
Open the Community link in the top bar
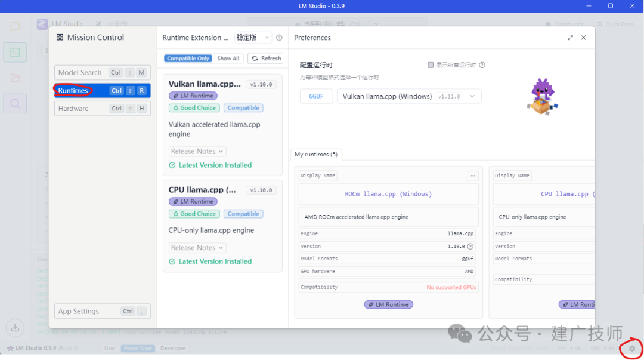[x=565, y=24]
